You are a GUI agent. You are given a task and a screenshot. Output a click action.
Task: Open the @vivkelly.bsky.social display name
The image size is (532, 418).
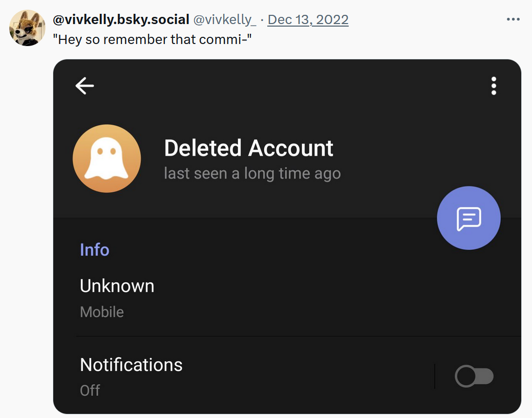point(121,19)
